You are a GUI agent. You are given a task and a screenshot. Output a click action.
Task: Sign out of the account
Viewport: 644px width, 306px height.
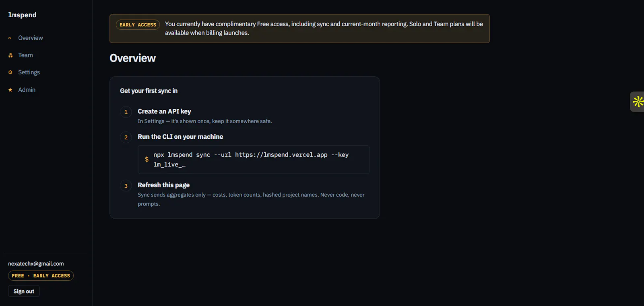24,291
